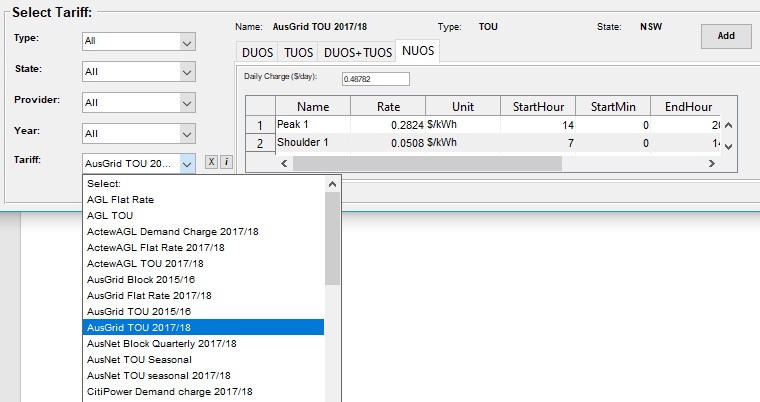Screen dimensions: 760x402
Task: Select the NUOS tab
Action: click(418, 51)
